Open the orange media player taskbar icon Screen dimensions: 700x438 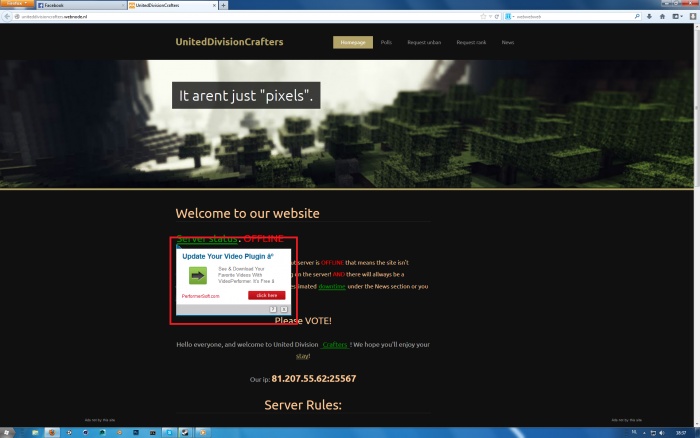click(x=202, y=433)
